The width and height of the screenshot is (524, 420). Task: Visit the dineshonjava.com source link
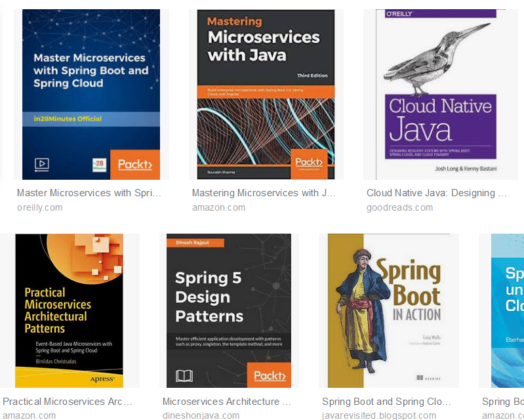[201, 415]
